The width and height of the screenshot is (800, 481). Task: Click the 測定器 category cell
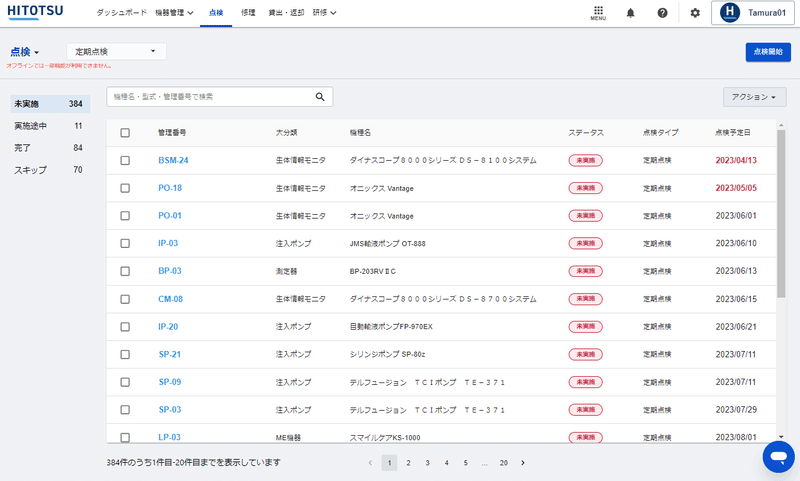[x=287, y=271]
